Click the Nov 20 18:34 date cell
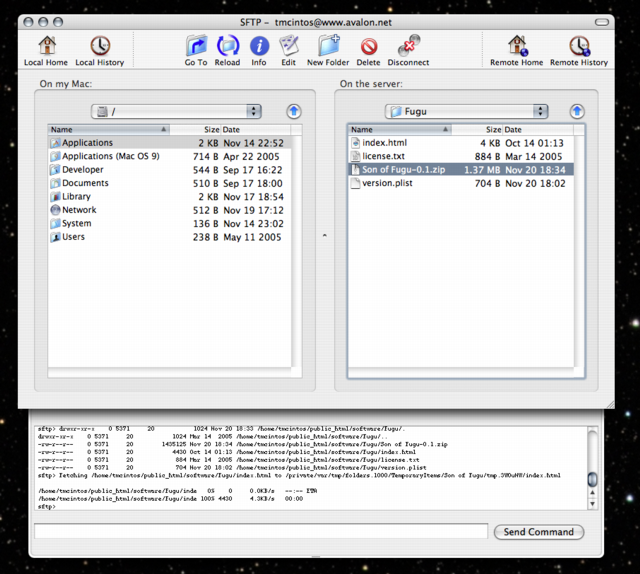This screenshot has width=640, height=574. [x=535, y=170]
